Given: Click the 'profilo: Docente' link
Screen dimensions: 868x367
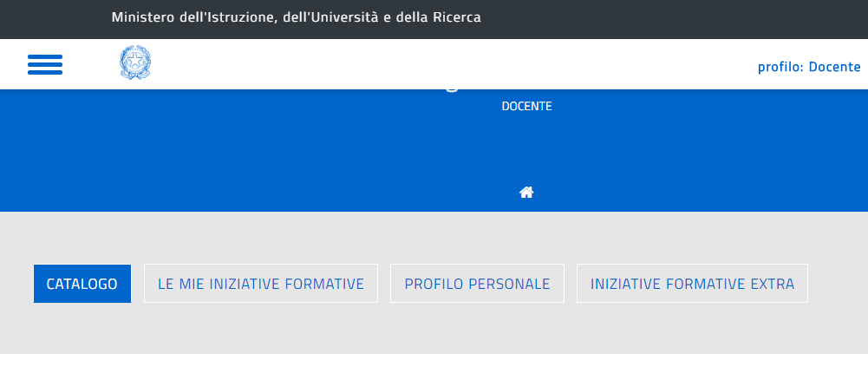Looking at the screenshot, I should coord(809,67).
